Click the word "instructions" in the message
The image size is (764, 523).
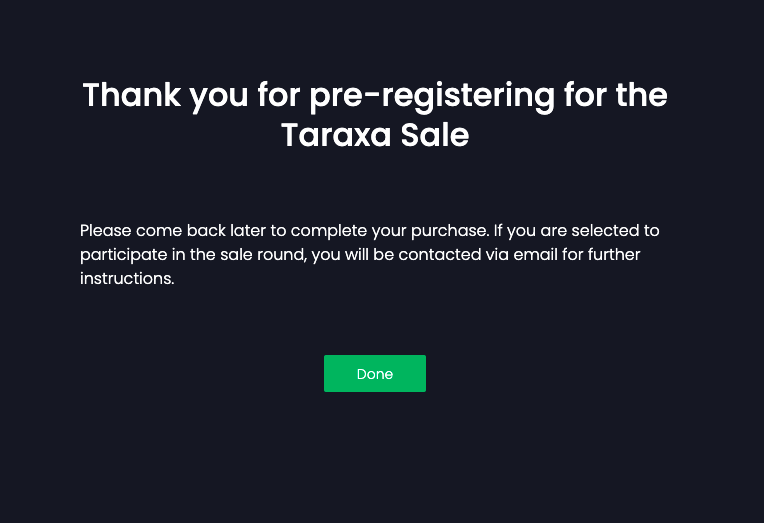[126, 279]
